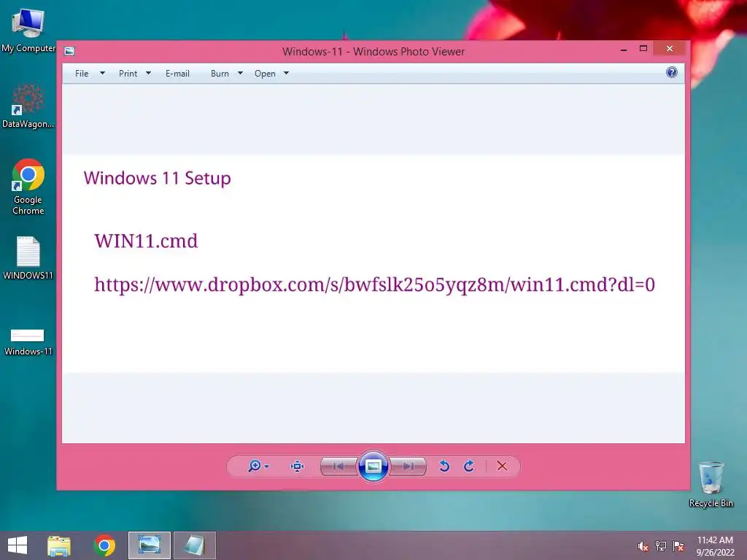Open the File menu
Image resolution: width=747 pixels, height=560 pixels.
tap(82, 74)
